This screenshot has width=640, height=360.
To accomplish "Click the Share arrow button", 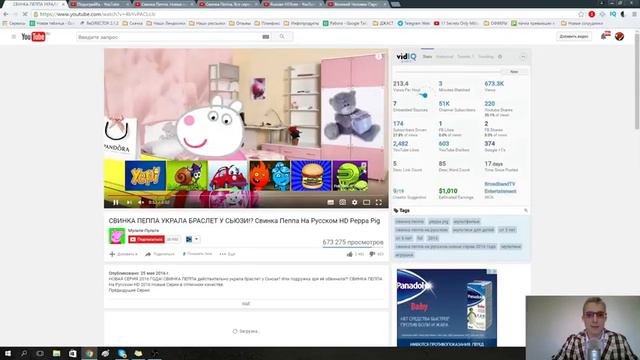I will pyautogui.click(x=160, y=254).
